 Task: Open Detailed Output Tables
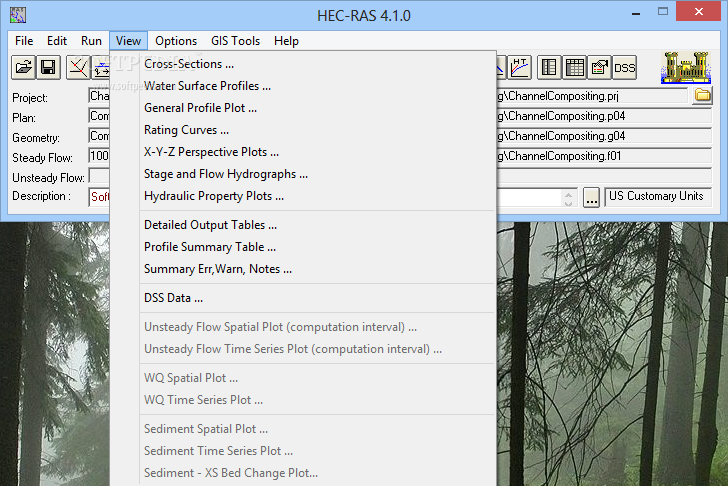303,225
